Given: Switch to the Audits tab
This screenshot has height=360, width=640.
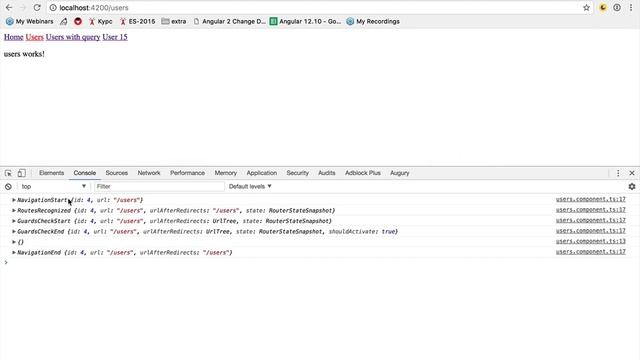Looking at the screenshot, I should [x=327, y=173].
